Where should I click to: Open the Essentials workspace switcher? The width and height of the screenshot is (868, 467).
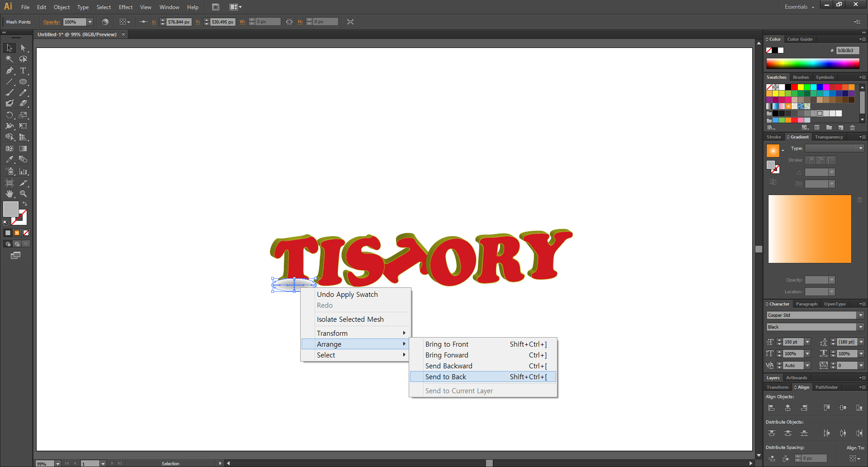click(x=799, y=7)
